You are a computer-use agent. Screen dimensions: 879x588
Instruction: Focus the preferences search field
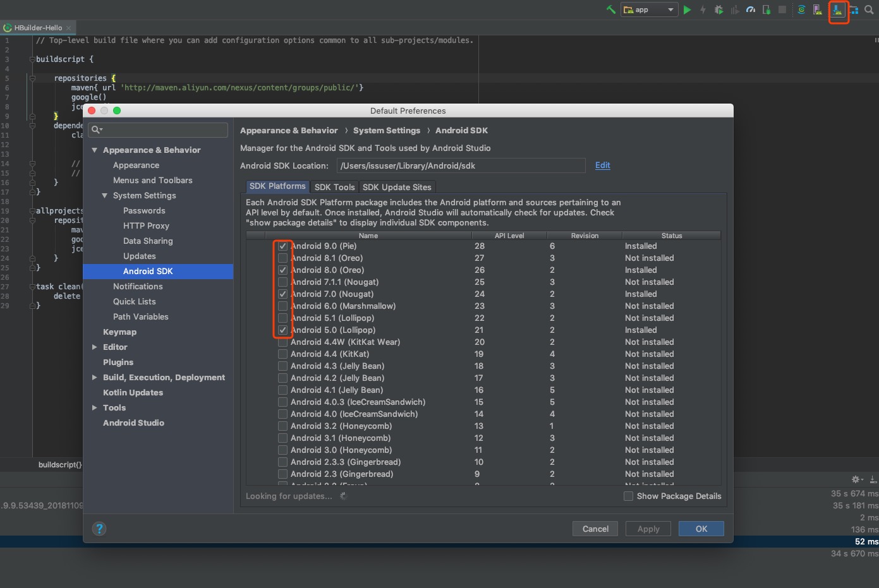(158, 129)
